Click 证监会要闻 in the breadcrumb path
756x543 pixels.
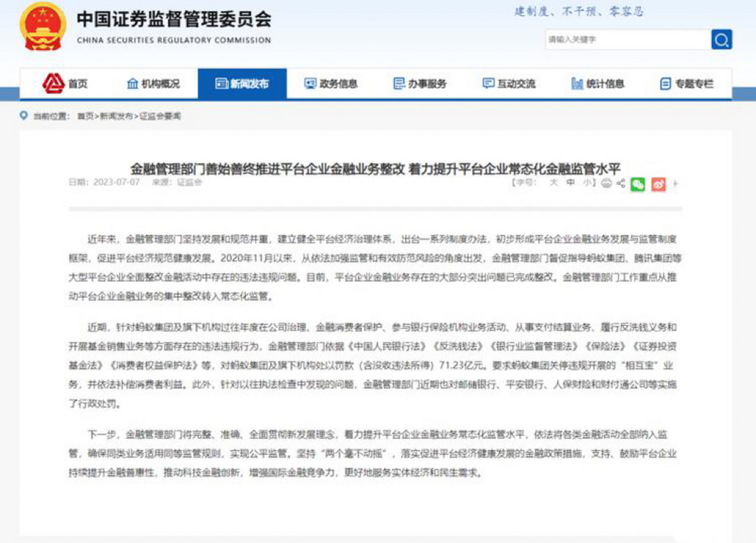160,116
